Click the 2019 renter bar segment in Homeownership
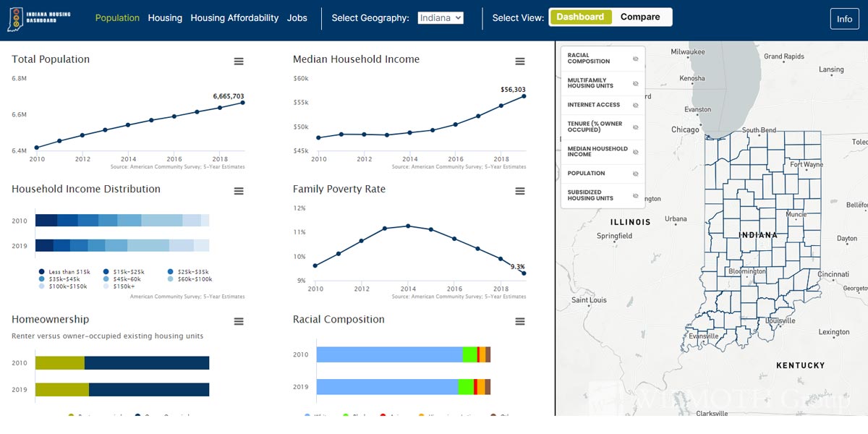Viewport: 868px width, 434px height. pos(62,390)
